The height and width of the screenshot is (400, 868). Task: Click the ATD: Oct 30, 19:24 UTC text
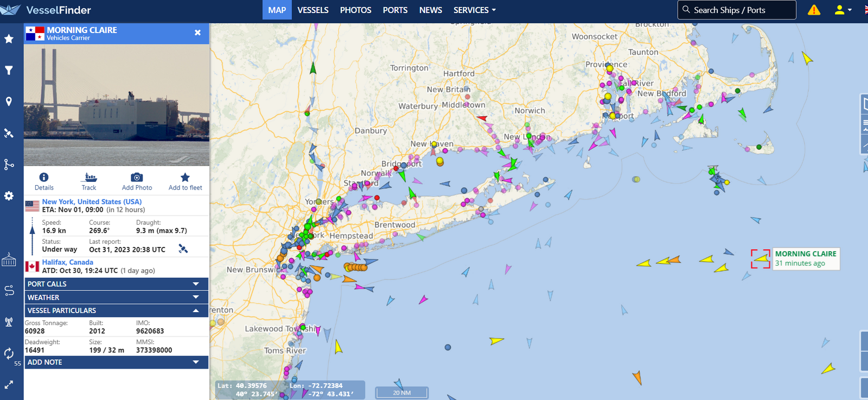point(80,270)
